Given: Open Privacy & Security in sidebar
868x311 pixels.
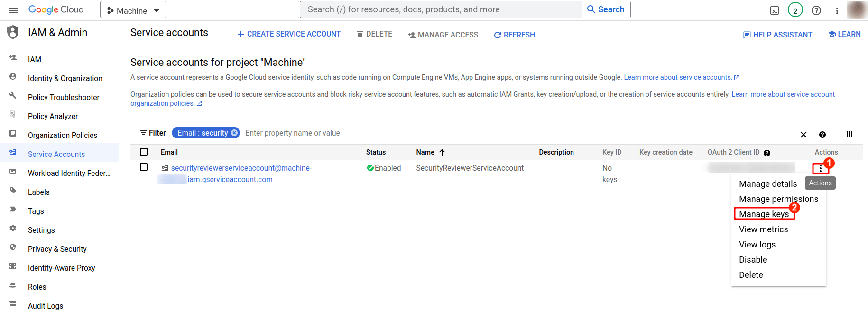Looking at the screenshot, I should [x=57, y=249].
